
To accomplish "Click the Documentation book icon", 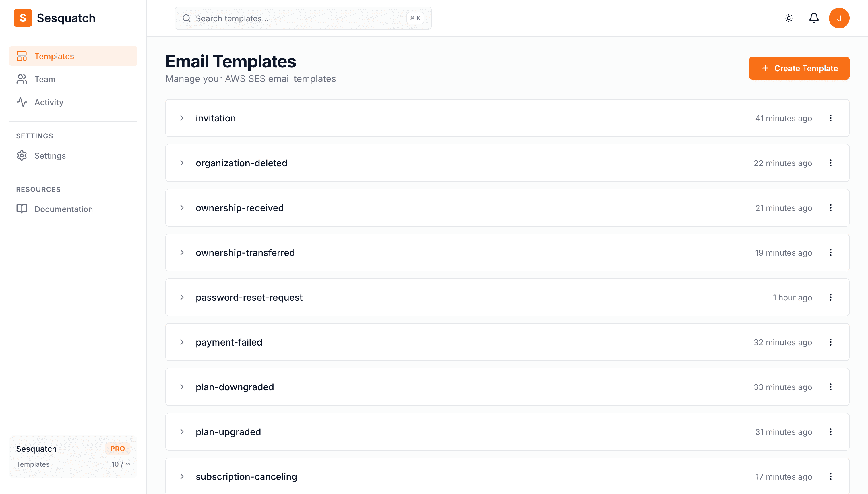I will pyautogui.click(x=22, y=209).
